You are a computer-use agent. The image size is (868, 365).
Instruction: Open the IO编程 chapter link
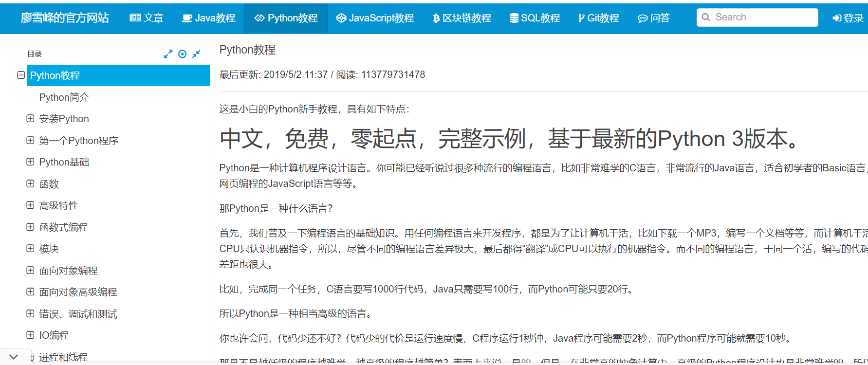(x=54, y=335)
